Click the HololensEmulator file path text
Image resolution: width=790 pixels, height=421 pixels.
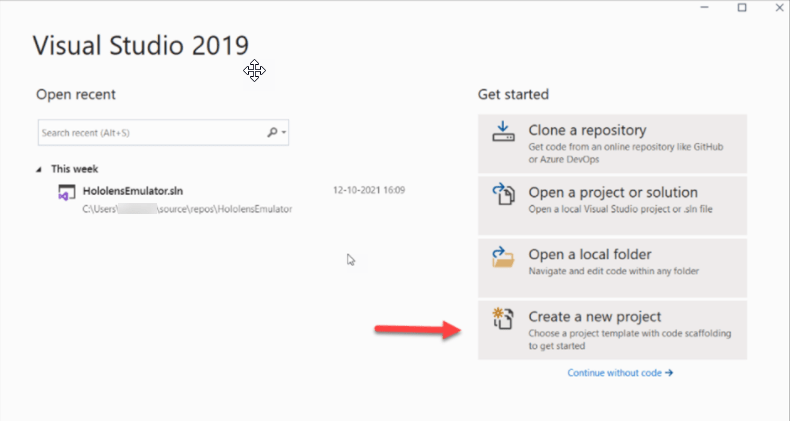point(187,209)
